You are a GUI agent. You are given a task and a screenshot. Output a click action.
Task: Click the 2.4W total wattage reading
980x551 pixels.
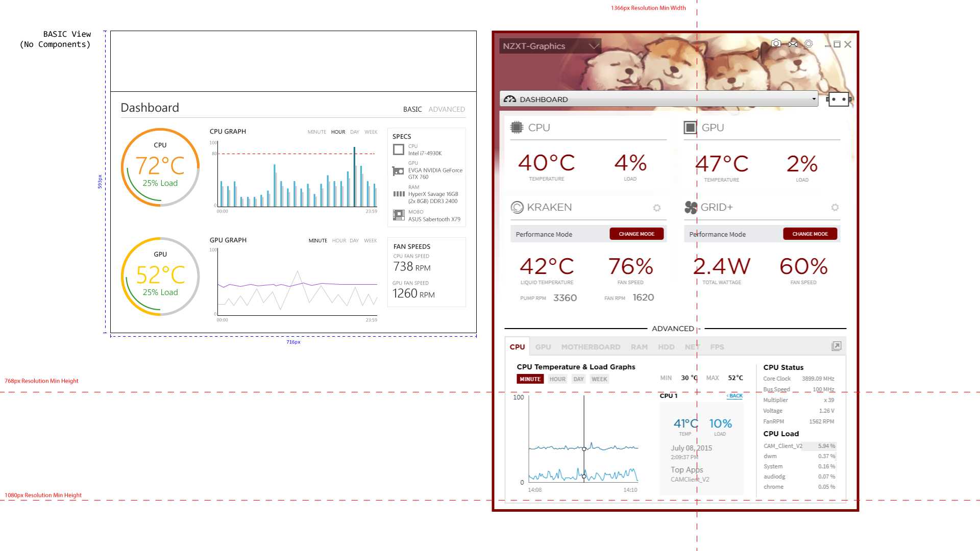click(722, 266)
